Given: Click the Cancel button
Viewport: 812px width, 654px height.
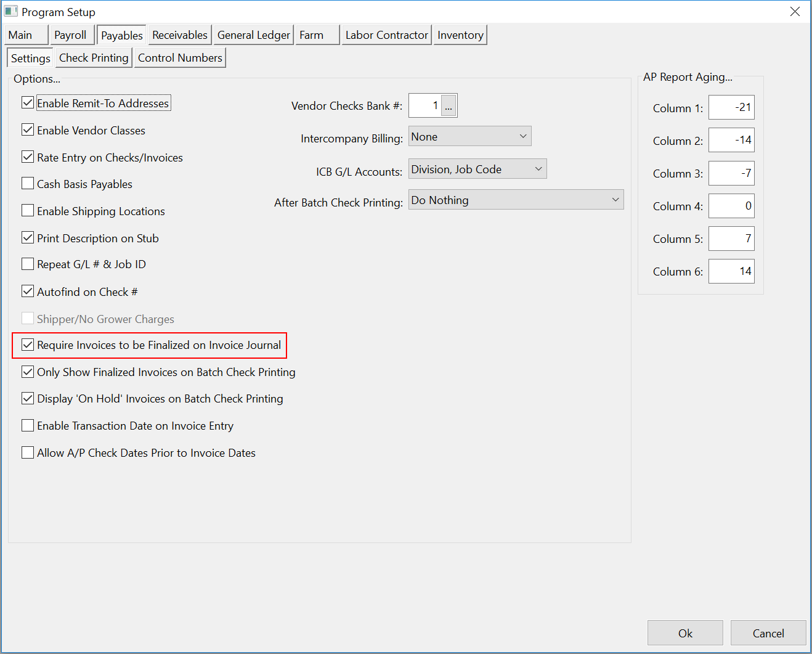Looking at the screenshot, I should (768, 633).
